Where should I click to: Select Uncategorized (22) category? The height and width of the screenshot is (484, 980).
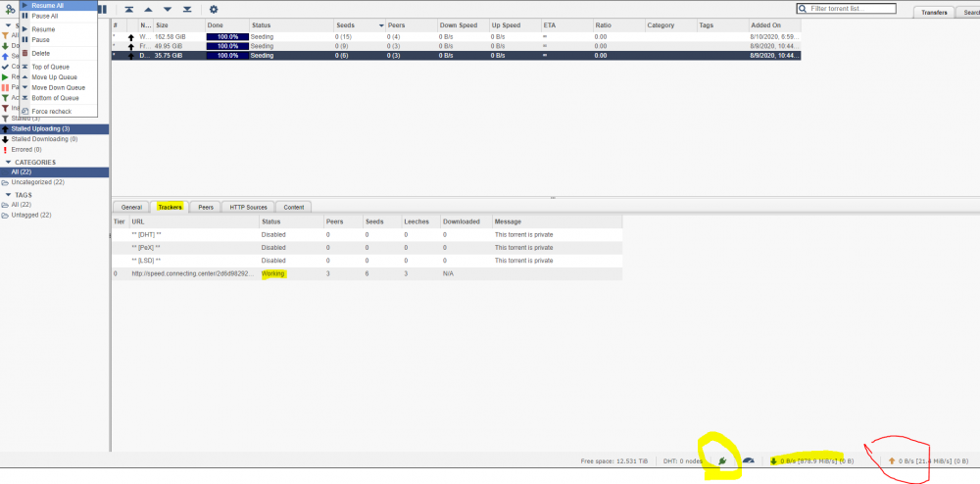coord(54,182)
